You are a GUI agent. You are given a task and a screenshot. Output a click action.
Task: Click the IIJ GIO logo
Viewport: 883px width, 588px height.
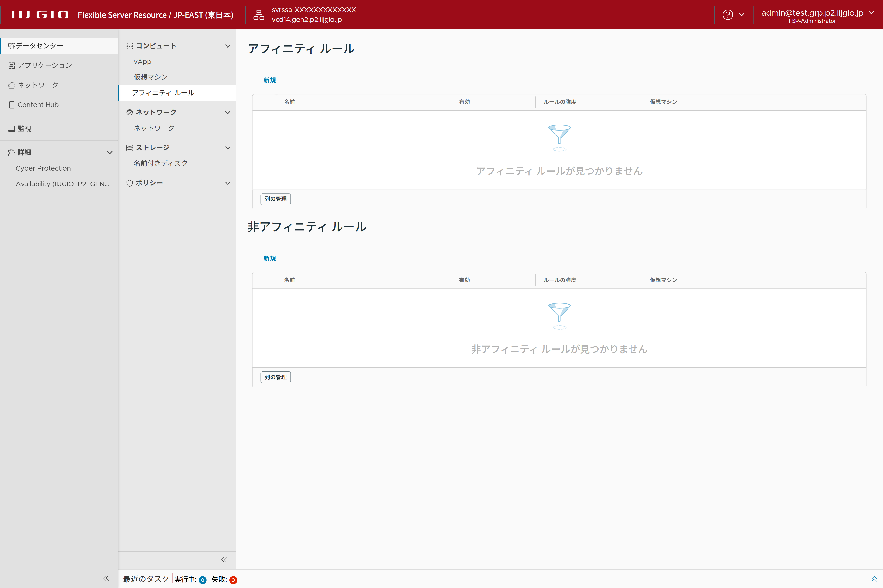[x=40, y=15]
